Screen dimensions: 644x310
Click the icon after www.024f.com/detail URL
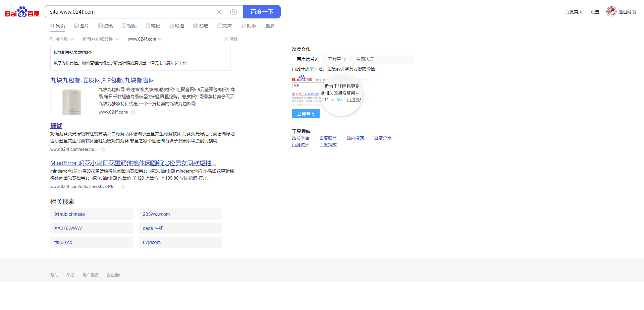tap(123, 187)
